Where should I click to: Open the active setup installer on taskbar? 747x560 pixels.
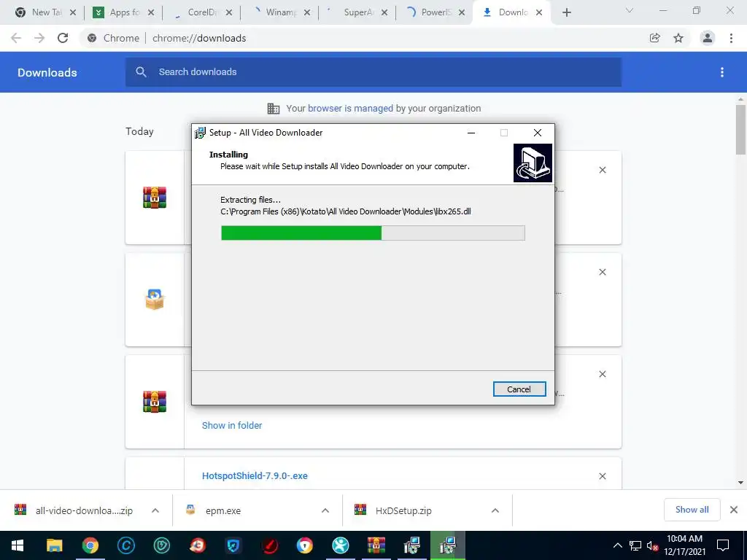448,545
